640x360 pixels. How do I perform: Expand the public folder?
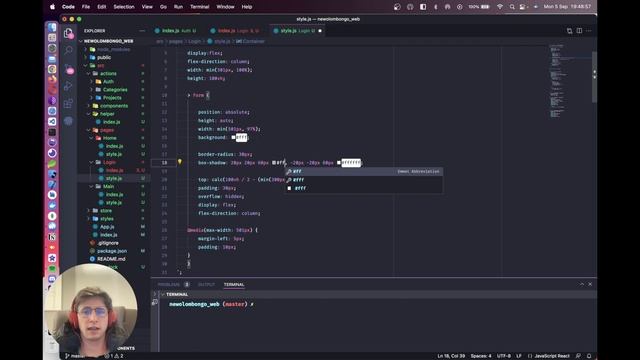pyautogui.click(x=104, y=58)
